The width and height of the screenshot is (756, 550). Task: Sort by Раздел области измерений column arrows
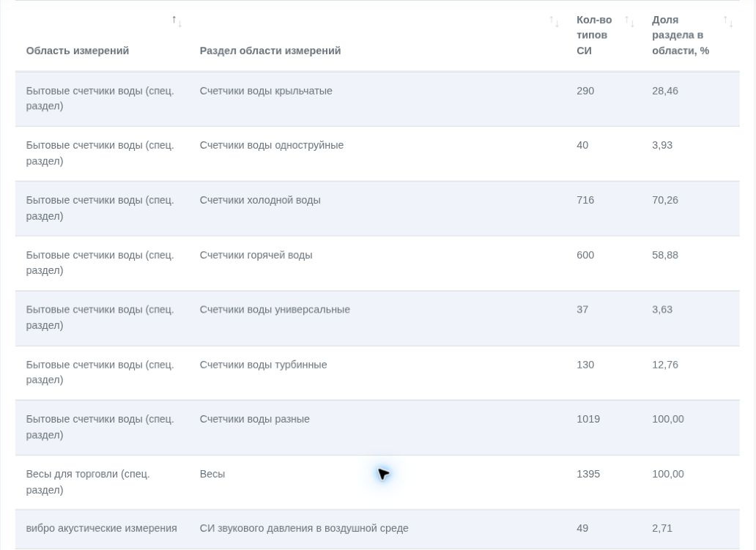554,21
